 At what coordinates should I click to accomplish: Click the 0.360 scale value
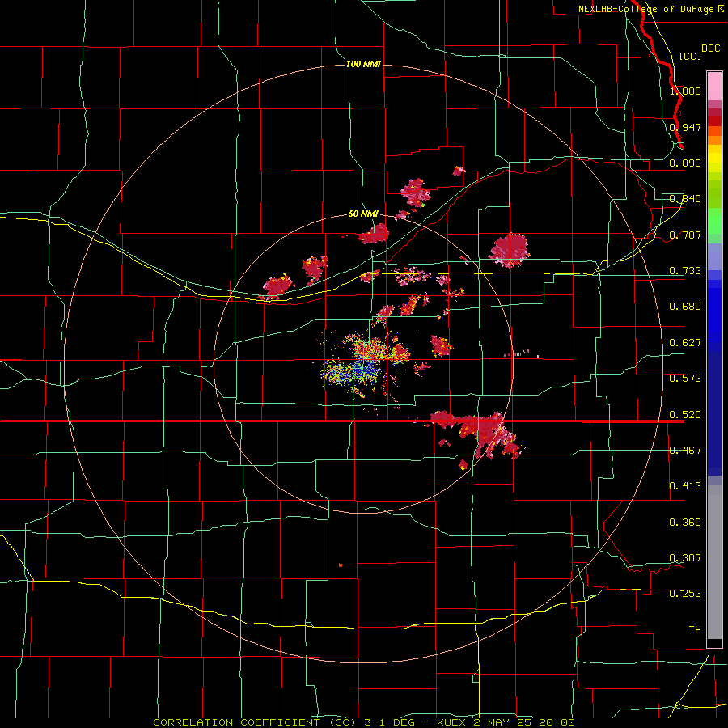685,523
